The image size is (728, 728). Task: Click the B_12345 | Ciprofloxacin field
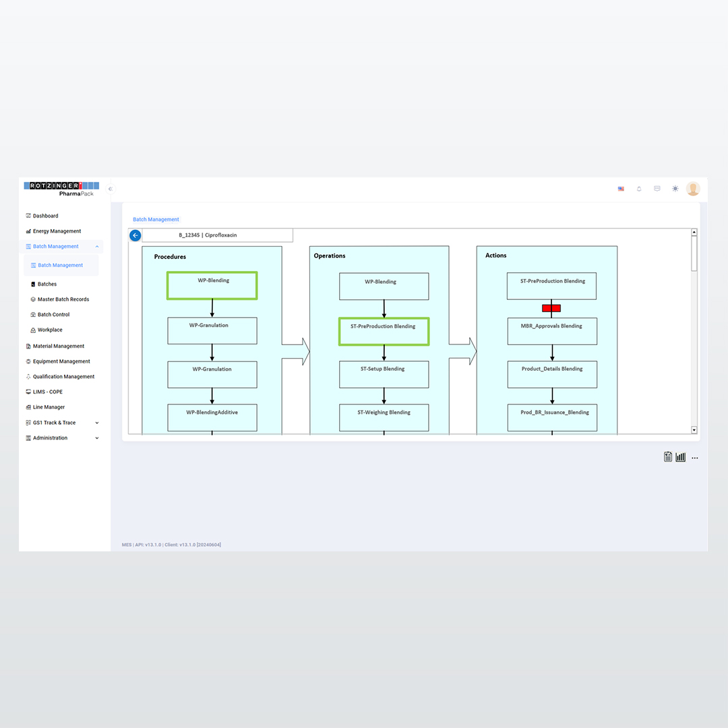point(217,235)
